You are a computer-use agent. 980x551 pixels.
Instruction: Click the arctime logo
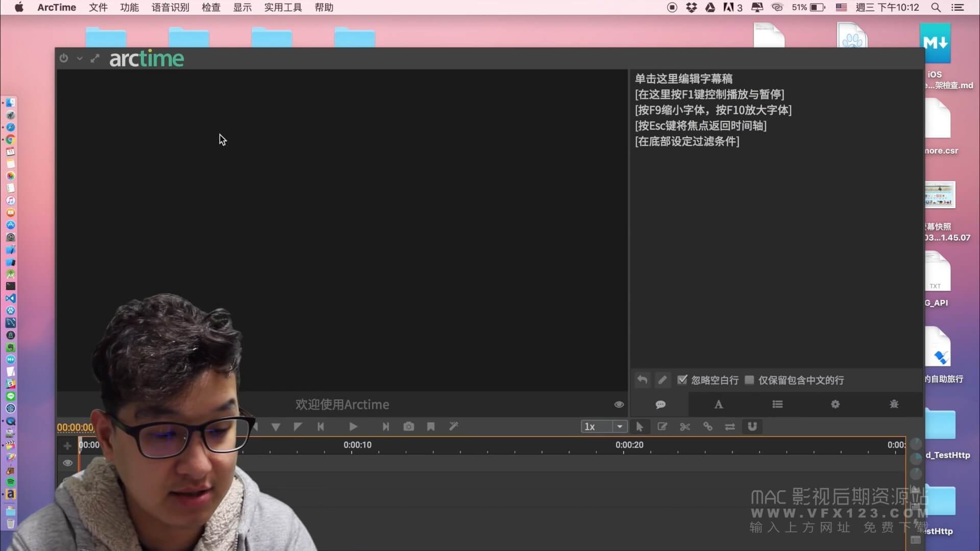tap(146, 59)
